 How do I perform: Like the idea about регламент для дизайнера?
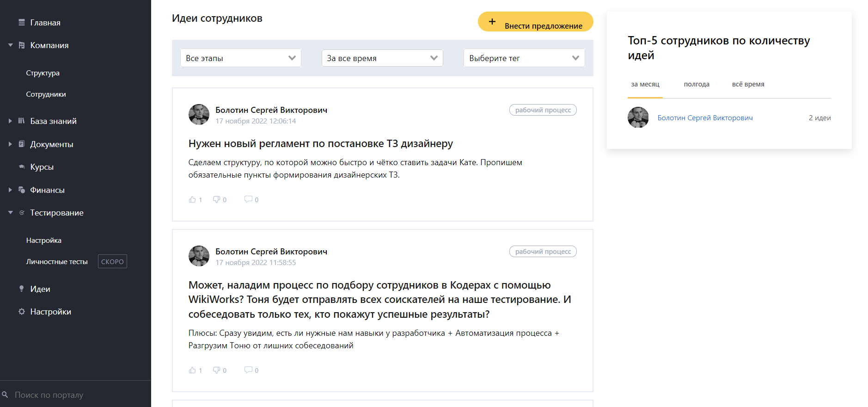click(192, 199)
